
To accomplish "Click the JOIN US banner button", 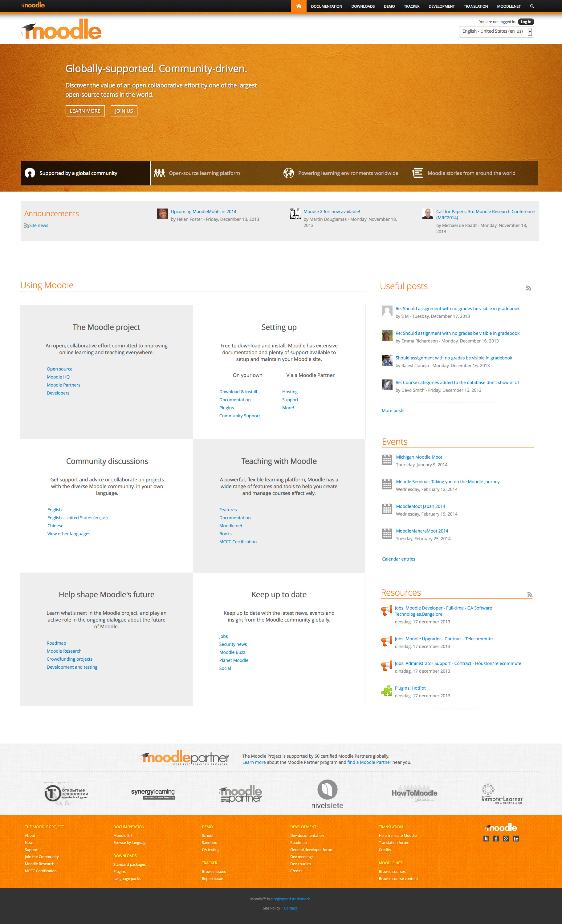I will click(124, 111).
